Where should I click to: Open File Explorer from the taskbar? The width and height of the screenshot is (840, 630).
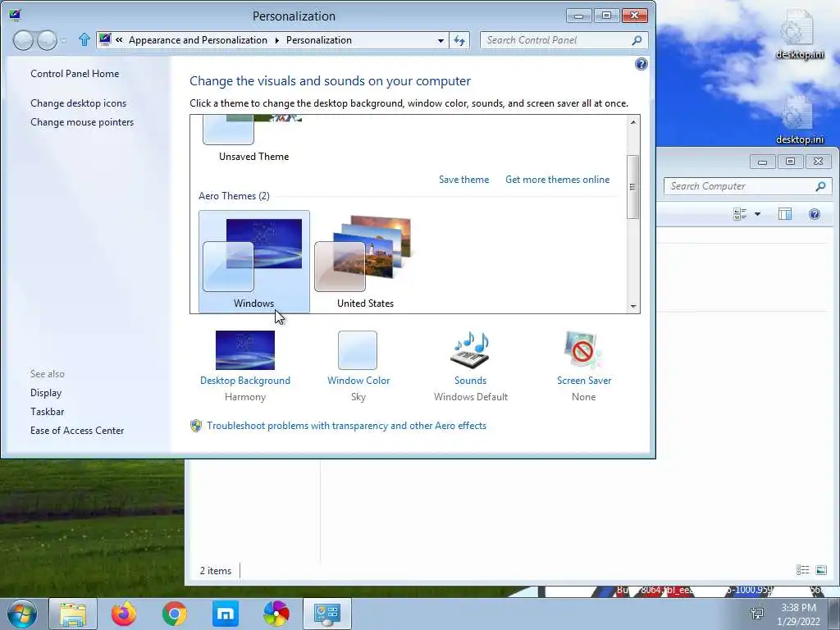[73, 614]
